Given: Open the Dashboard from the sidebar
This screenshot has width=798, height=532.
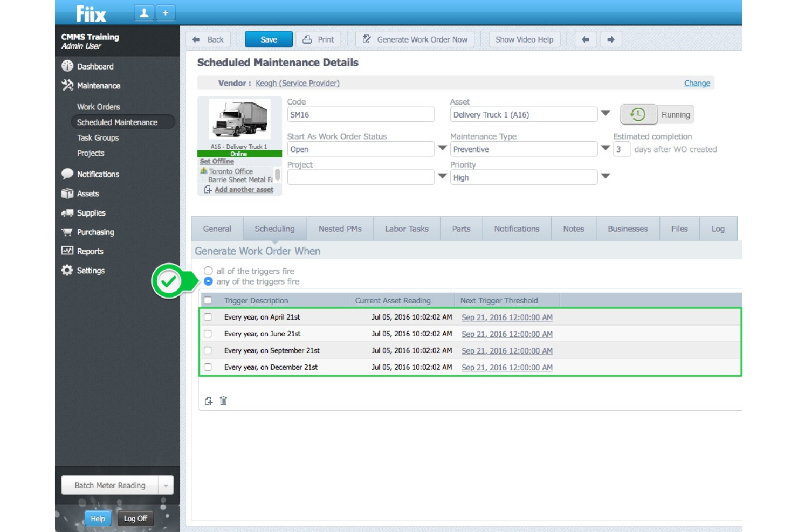Looking at the screenshot, I should click(x=67, y=66).
